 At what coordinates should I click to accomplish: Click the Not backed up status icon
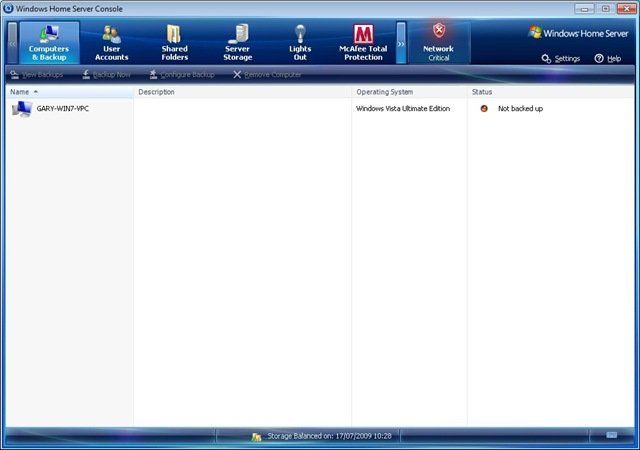(x=484, y=109)
